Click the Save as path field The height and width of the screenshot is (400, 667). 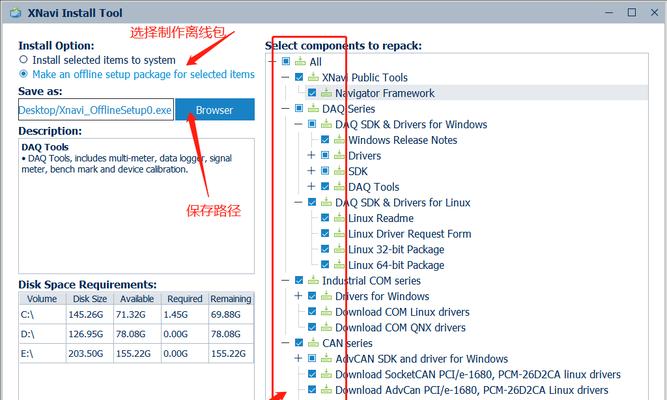pyautogui.click(x=96, y=110)
